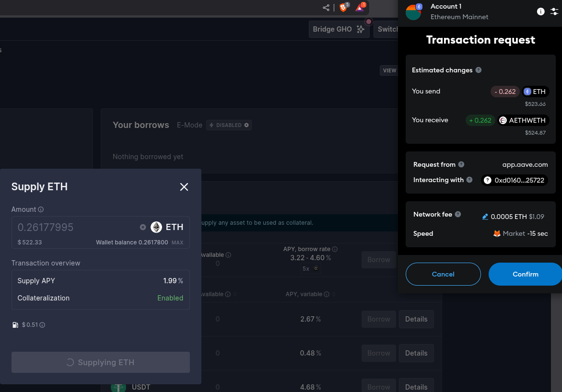Click Request from help icon

click(461, 164)
